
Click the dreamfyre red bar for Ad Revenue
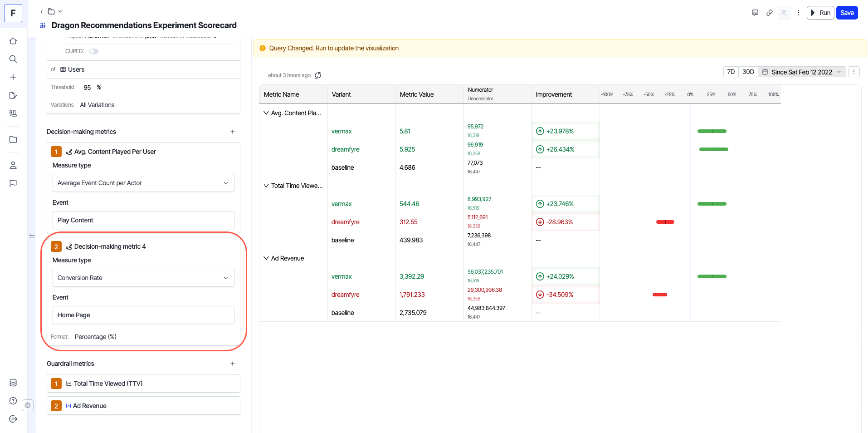660,295
